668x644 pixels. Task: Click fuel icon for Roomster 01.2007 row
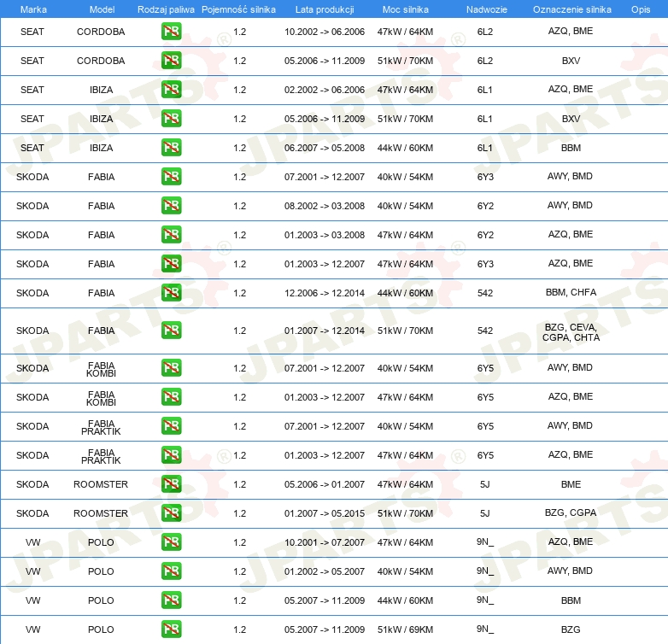[171, 512]
